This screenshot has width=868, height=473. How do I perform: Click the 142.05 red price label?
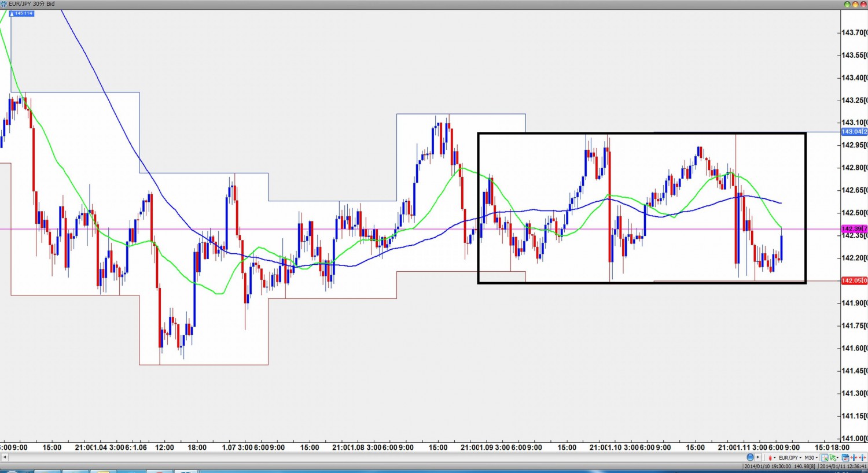coord(854,280)
